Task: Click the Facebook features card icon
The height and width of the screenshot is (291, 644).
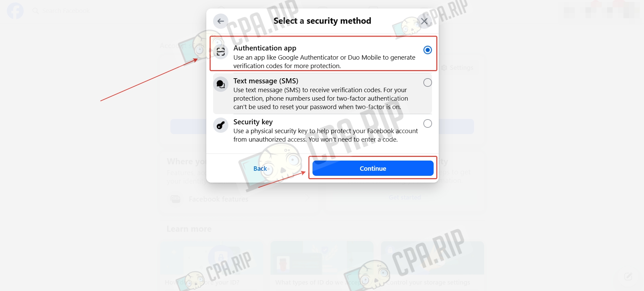Action: coord(175,199)
